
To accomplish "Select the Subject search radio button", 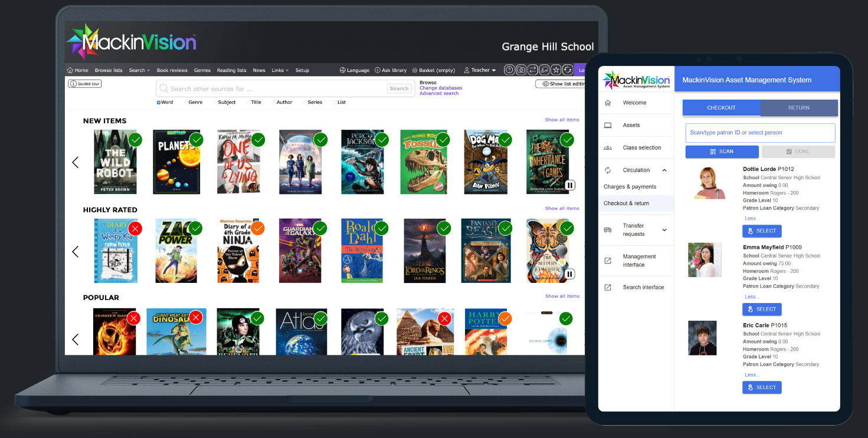I will click(215, 103).
